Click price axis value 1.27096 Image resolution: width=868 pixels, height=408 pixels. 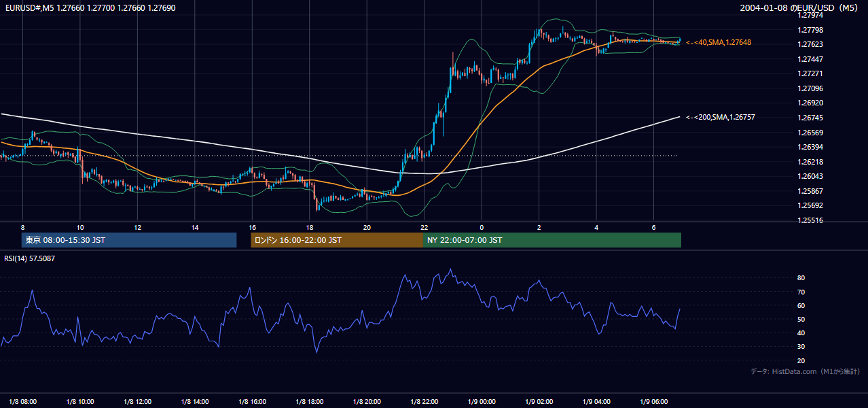tap(810, 88)
